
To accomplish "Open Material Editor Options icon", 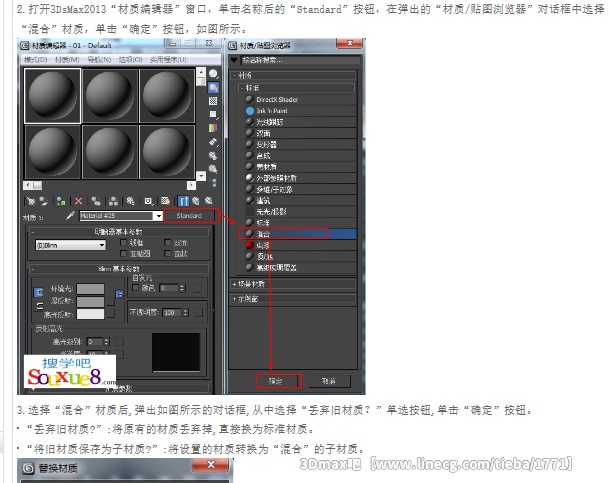I will [213, 155].
